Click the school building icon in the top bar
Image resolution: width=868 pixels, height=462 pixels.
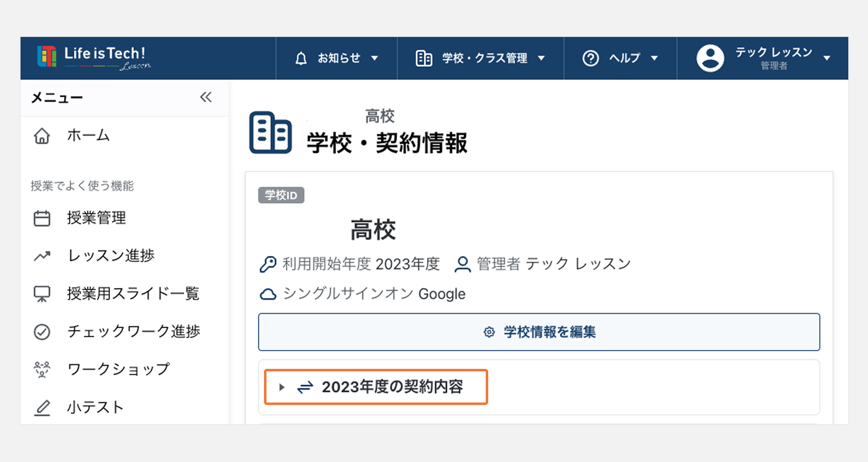pyautogui.click(x=424, y=58)
